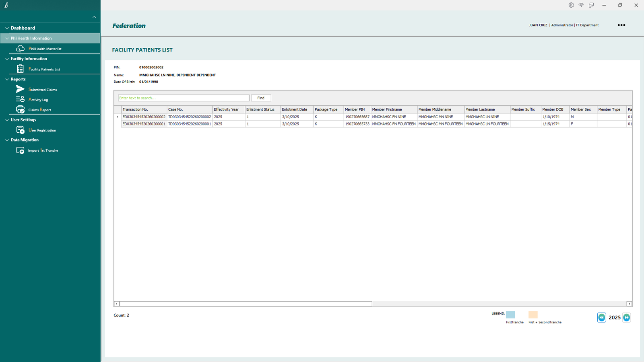Open the three-dots user options menu

pos(621,25)
